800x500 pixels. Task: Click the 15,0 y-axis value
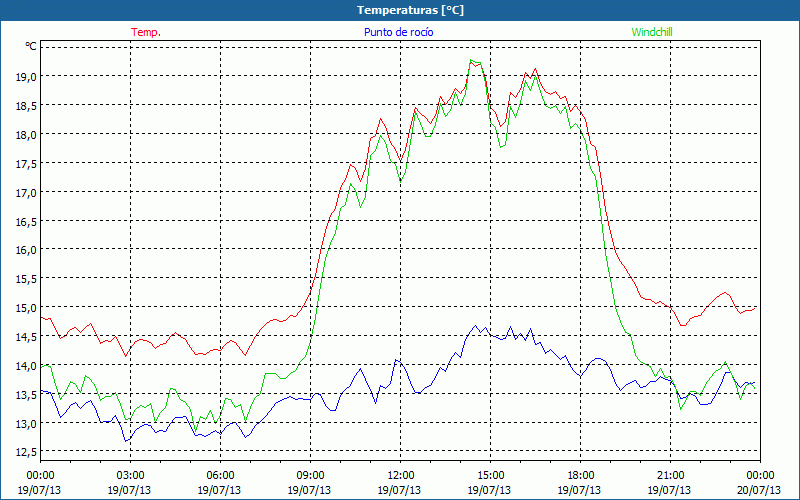(27, 308)
